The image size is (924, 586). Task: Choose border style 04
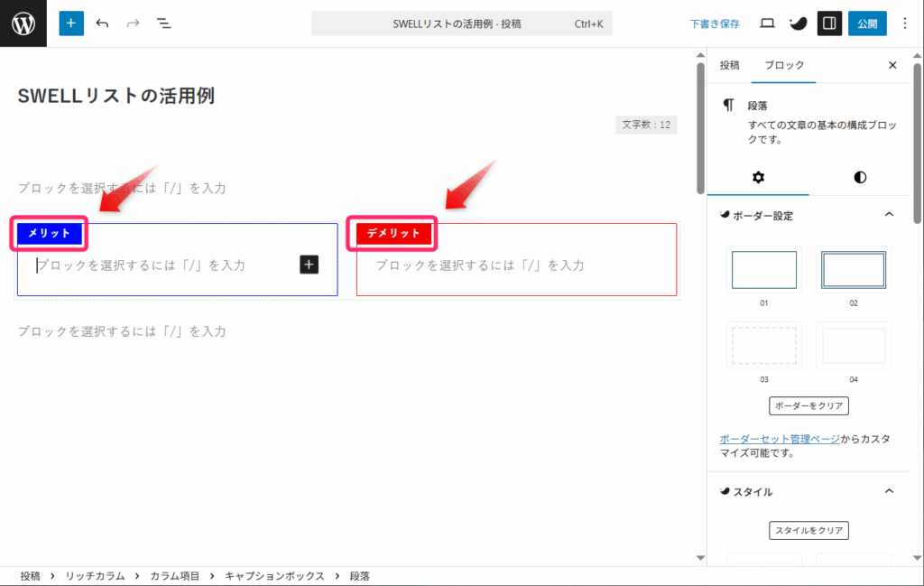(854, 346)
